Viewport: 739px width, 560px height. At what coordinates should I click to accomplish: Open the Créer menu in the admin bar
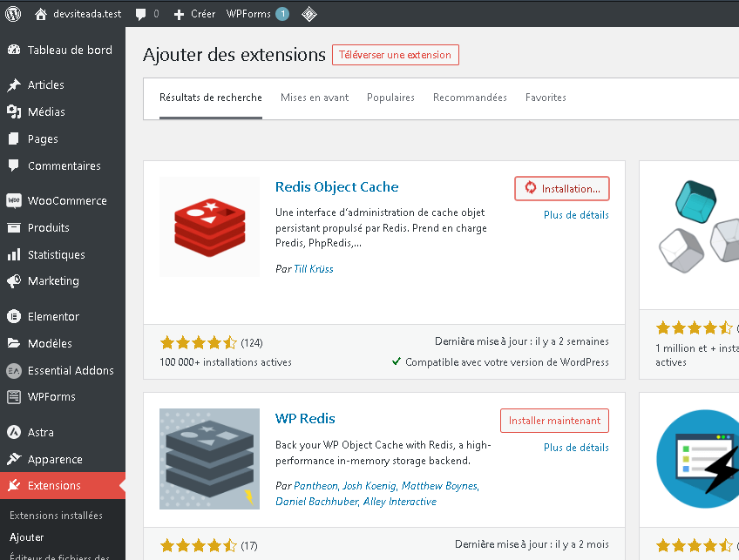[193, 13]
